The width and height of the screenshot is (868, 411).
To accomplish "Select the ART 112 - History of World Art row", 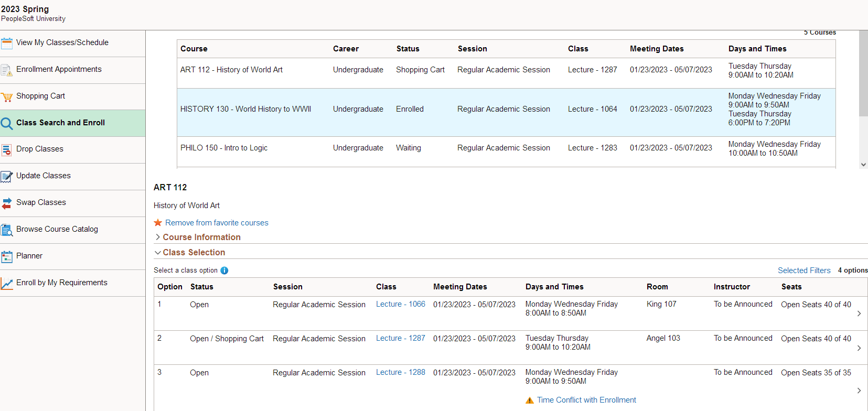I will point(506,73).
